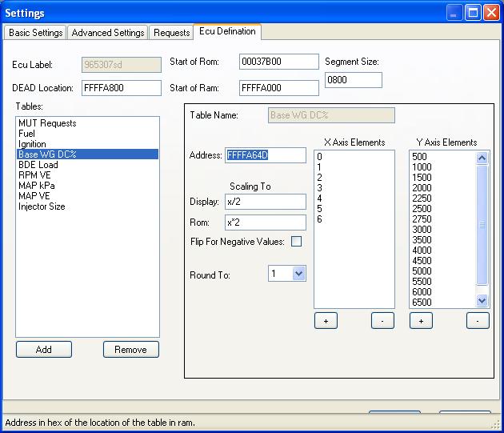Toggle Flip For Negative Values checkbox
Image resolution: width=504 pixels, height=433 pixels.
click(296, 241)
